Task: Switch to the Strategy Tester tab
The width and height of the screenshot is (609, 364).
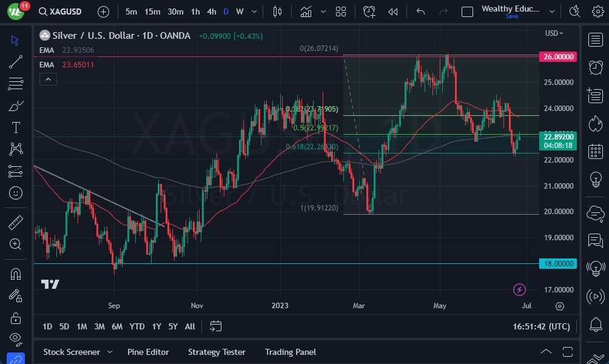Action: pos(217,352)
